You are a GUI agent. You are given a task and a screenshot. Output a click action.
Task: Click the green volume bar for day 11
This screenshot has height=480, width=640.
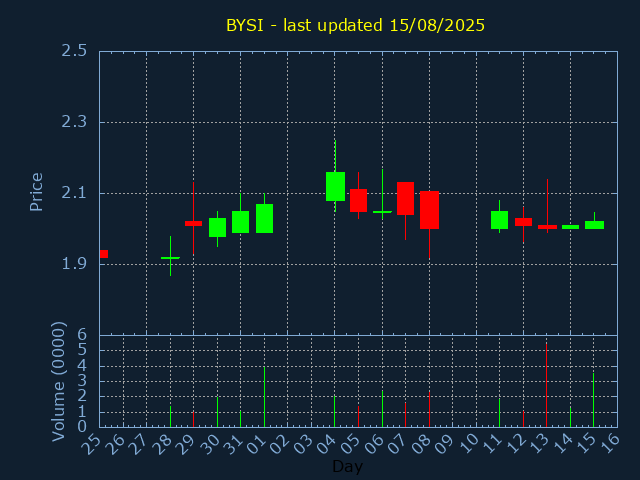500,413
